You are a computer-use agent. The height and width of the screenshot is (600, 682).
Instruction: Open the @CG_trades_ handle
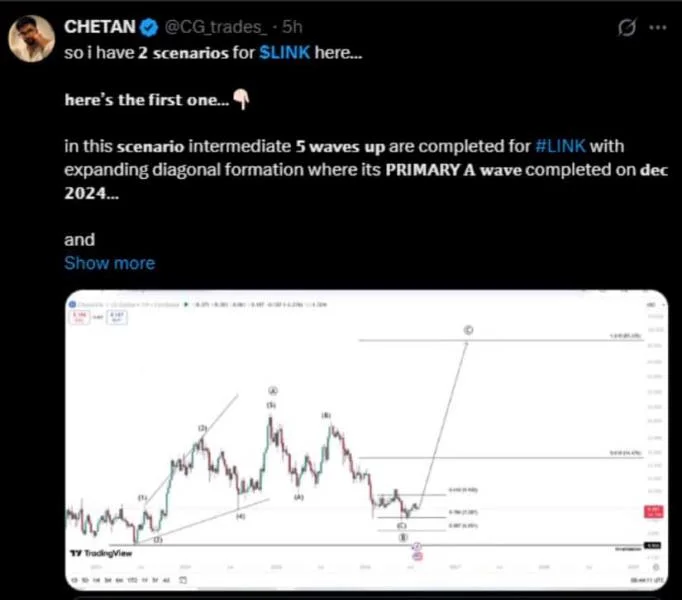click(215, 27)
